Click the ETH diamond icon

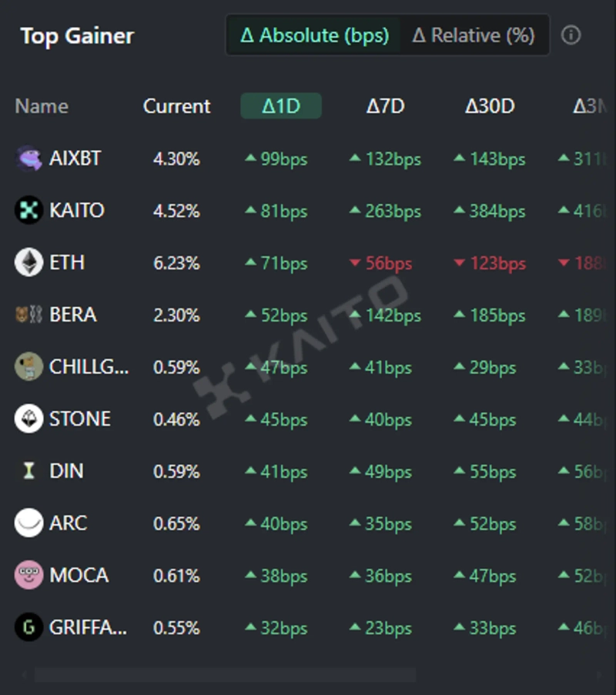click(x=28, y=262)
